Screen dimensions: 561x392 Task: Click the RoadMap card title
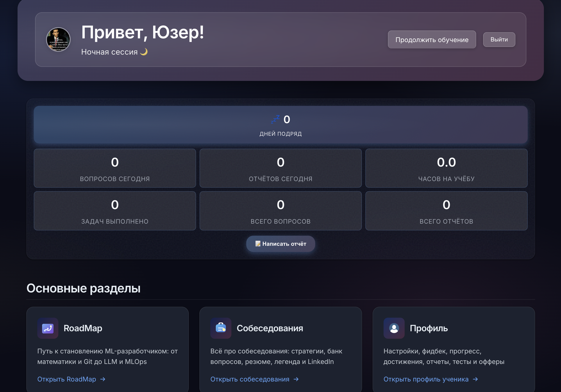[x=83, y=328]
